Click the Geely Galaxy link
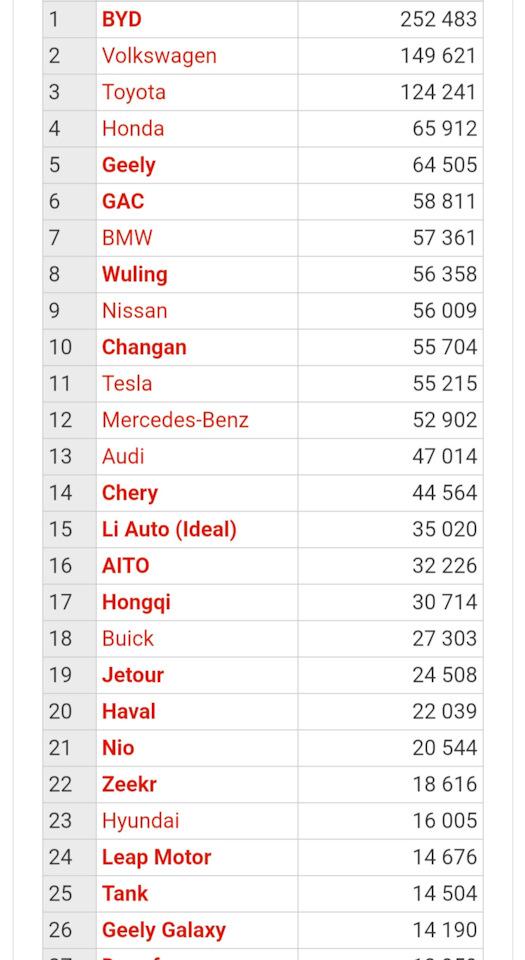 click(x=163, y=930)
